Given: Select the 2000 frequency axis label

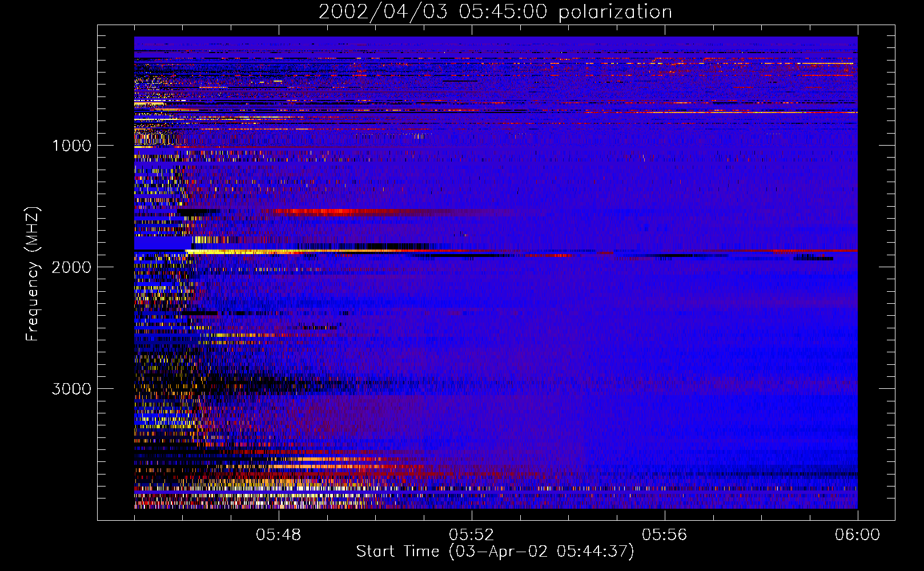Looking at the screenshot, I should [71, 267].
